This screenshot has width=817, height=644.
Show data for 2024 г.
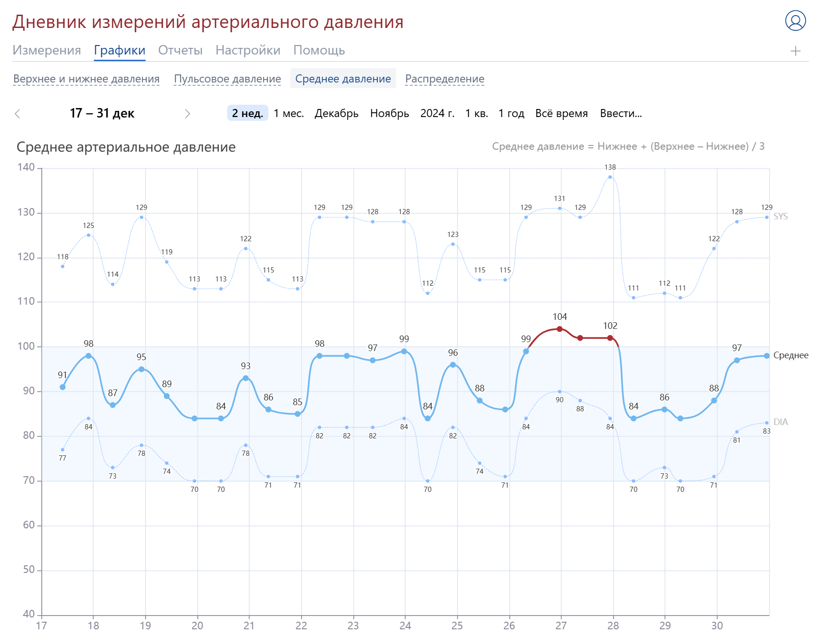click(x=437, y=113)
